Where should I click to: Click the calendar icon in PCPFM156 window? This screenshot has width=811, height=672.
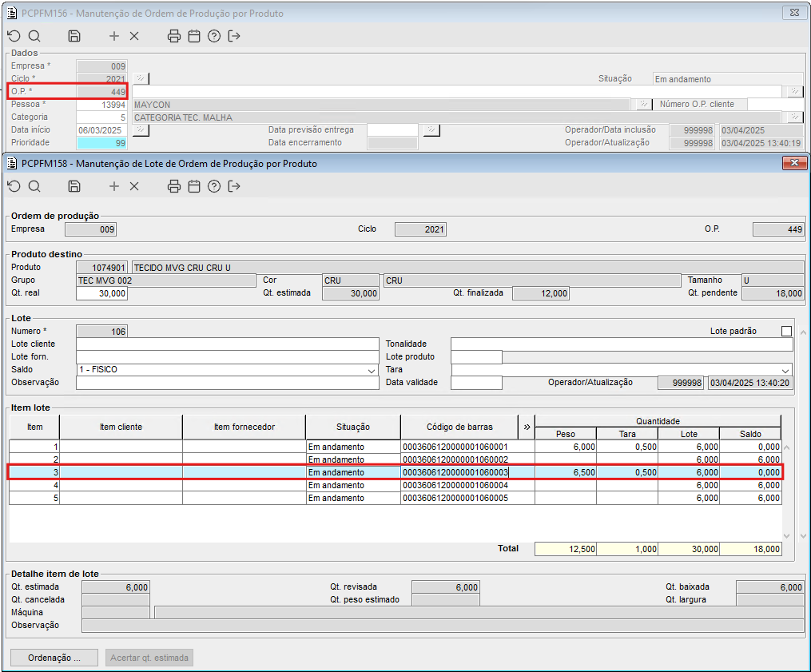click(x=194, y=36)
